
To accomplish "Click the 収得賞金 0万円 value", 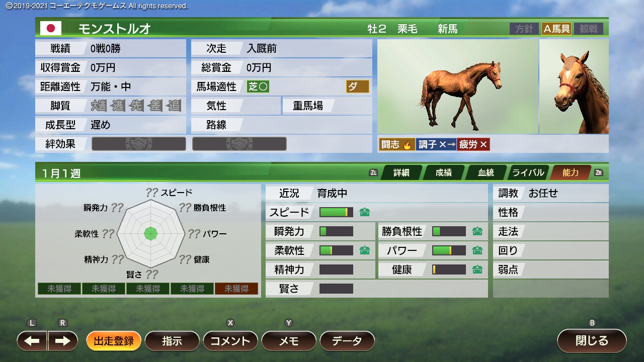I will tap(103, 67).
